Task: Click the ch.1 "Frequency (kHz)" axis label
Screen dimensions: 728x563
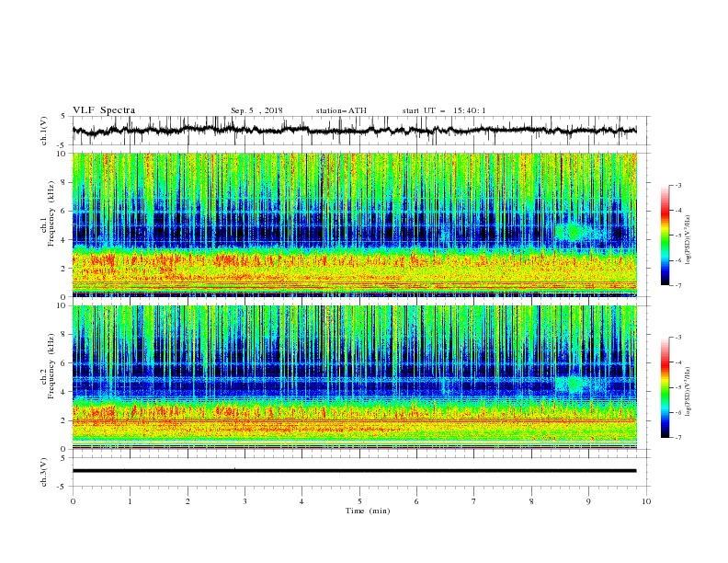Action: coord(51,213)
